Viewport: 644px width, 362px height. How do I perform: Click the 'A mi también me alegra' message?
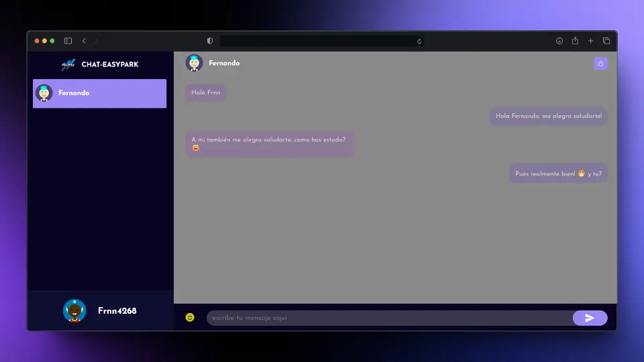(x=270, y=143)
